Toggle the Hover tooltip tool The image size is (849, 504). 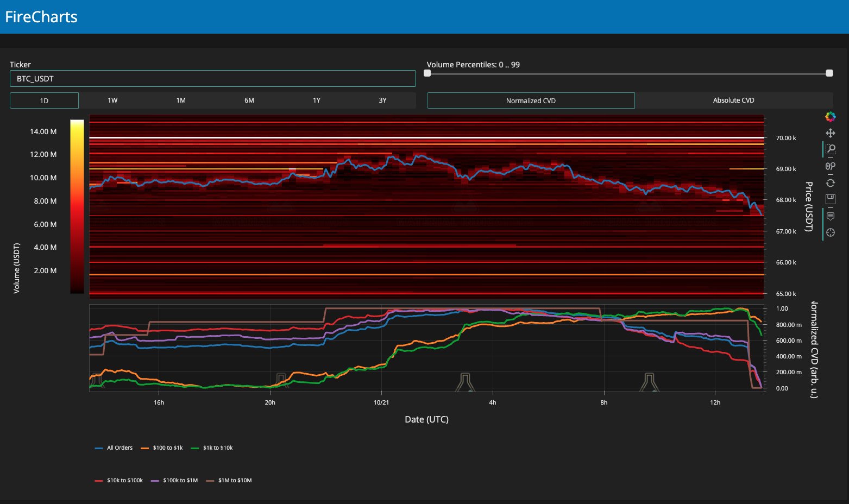830,216
